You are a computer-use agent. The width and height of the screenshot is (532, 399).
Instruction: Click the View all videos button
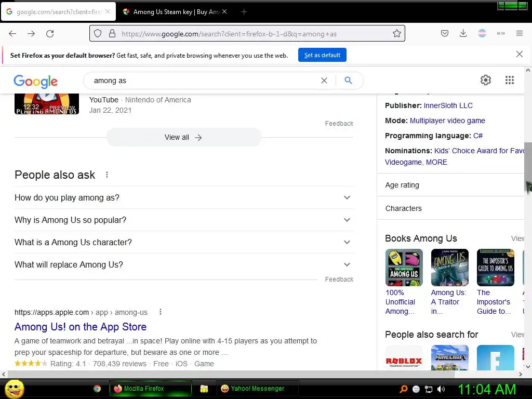click(183, 137)
